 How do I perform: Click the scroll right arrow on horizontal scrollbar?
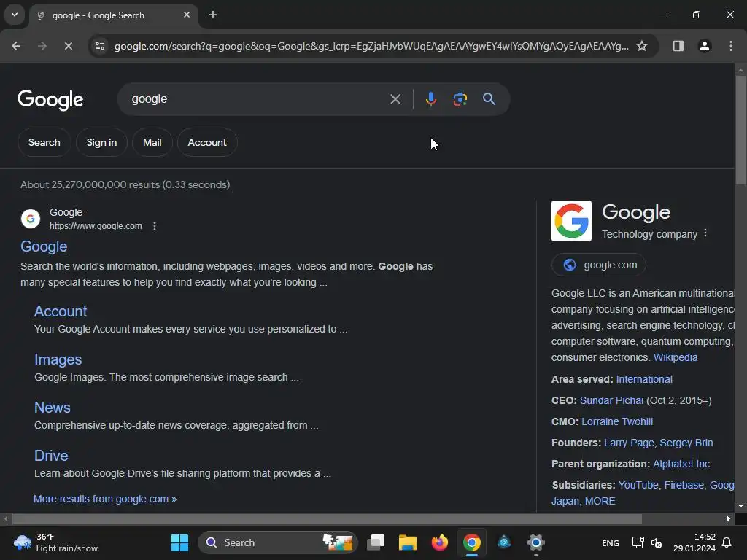tap(729, 518)
